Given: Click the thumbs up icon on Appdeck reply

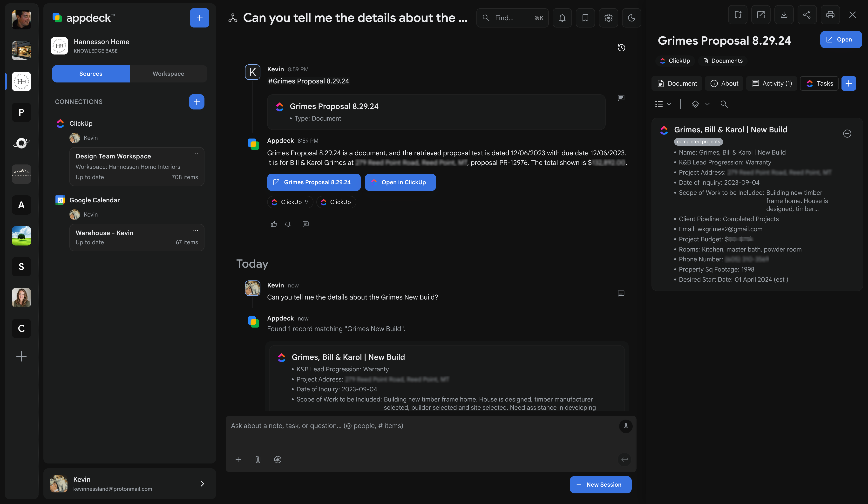Looking at the screenshot, I should coord(274,224).
